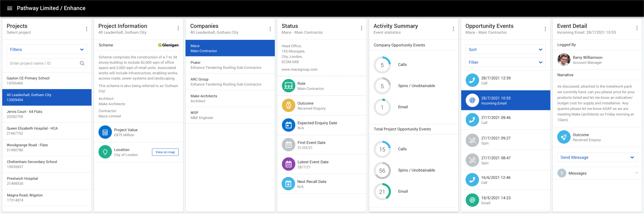644x214 pixels.
Task: Open Event Detail panel kebab menu
Action: click(x=637, y=28)
